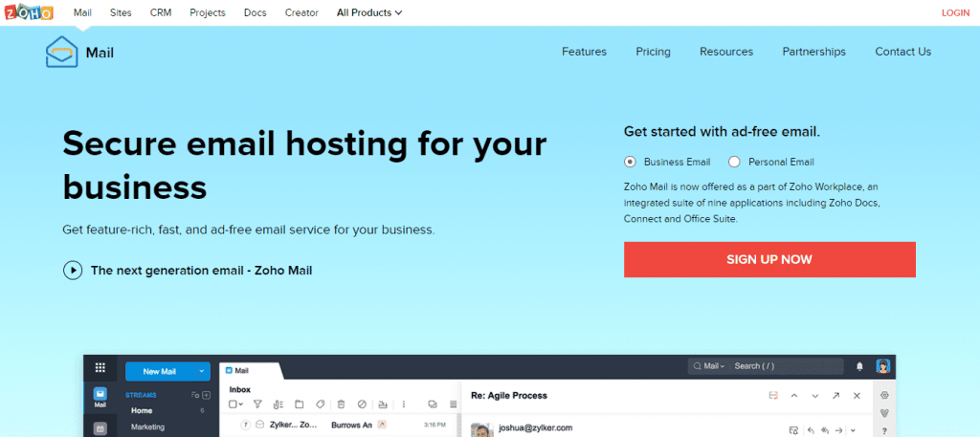Image resolution: width=980 pixels, height=437 pixels.
Task: Expand the All Products dropdown
Action: pyautogui.click(x=369, y=12)
